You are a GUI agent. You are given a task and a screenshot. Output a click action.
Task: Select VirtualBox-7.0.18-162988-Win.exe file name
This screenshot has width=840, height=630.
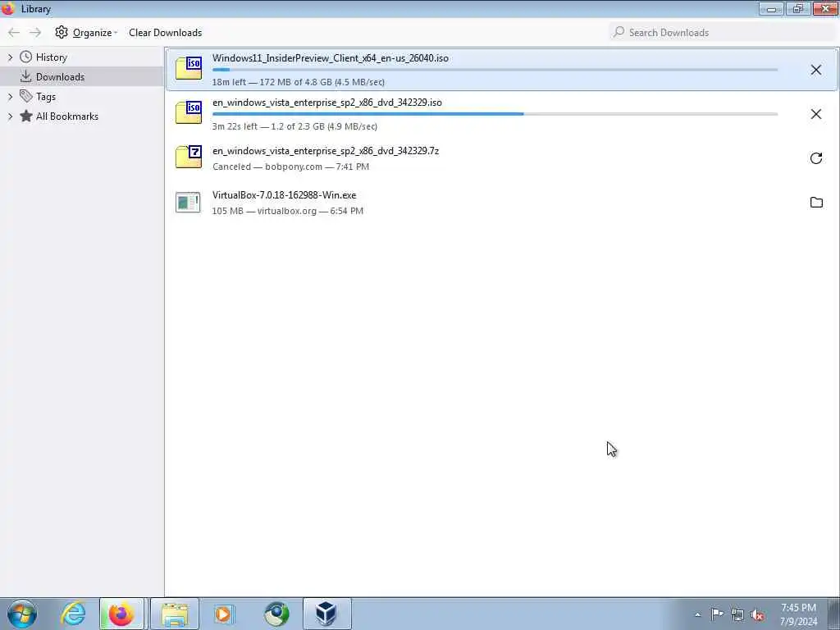[x=284, y=195]
